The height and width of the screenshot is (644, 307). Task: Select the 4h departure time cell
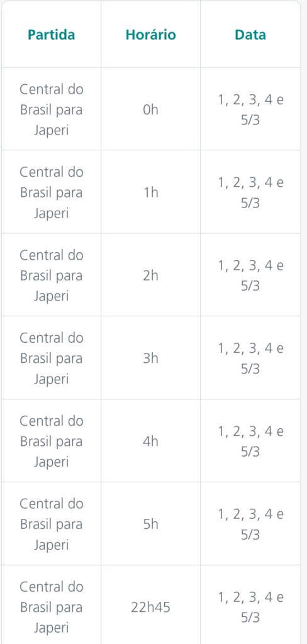point(151,441)
